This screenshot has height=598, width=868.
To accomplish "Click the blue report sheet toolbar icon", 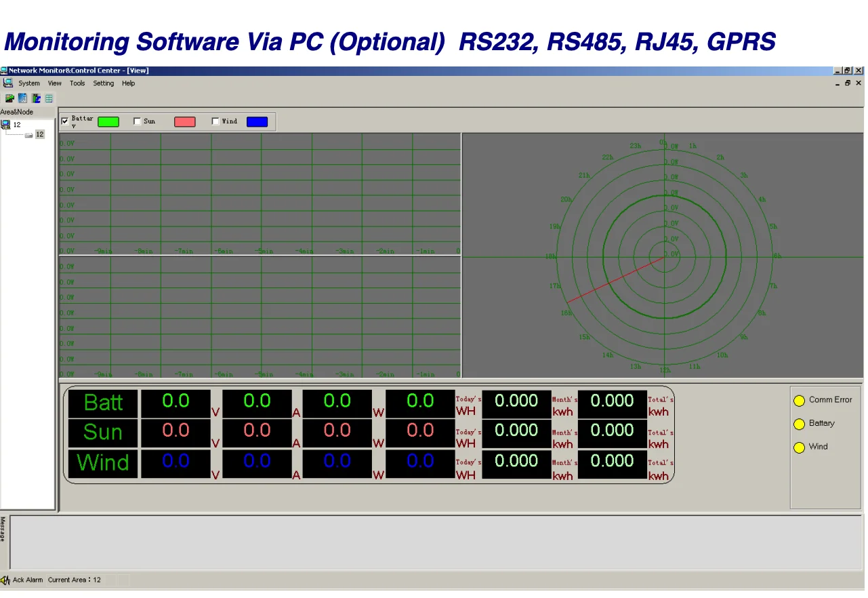I will [x=22, y=98].
